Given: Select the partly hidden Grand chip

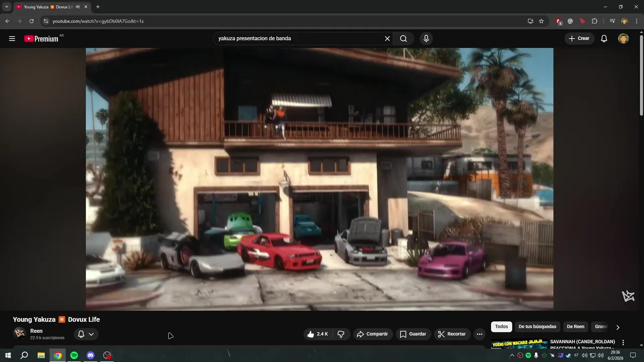Looking at the screenshot, I should (x=601, y=327).
